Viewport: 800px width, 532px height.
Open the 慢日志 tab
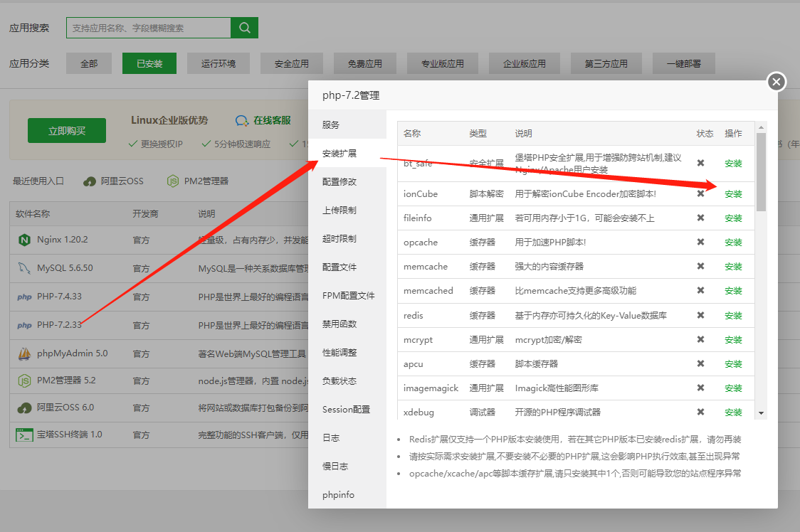(347, 466)
